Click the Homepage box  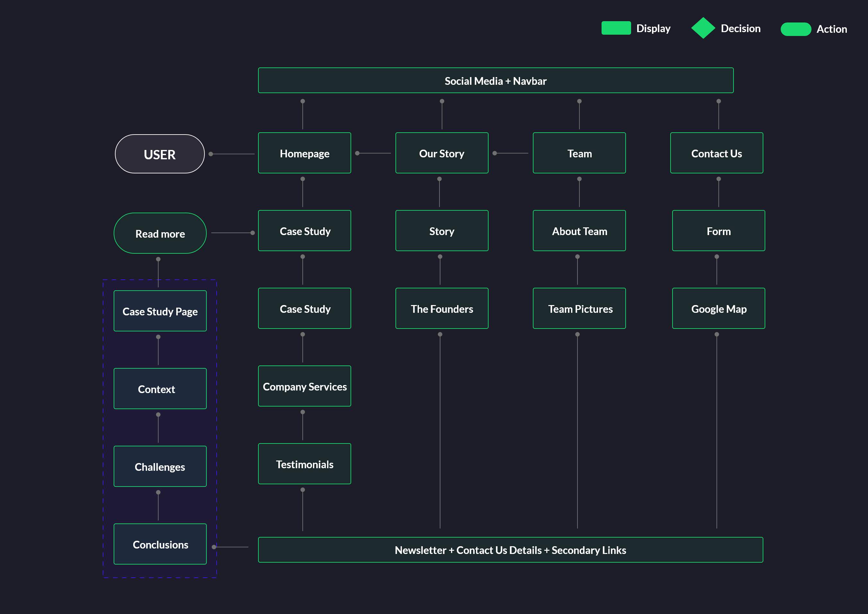tap(304, 153)
